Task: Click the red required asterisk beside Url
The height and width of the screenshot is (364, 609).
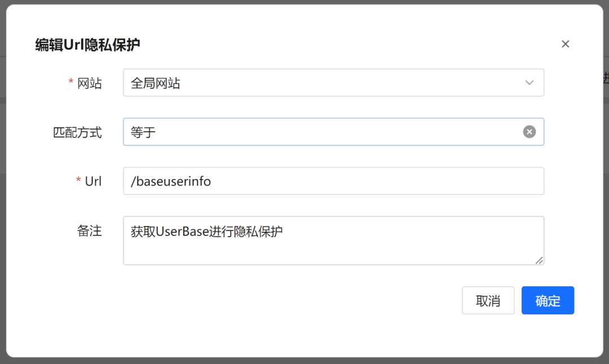Action: click(x=78, y=181)
